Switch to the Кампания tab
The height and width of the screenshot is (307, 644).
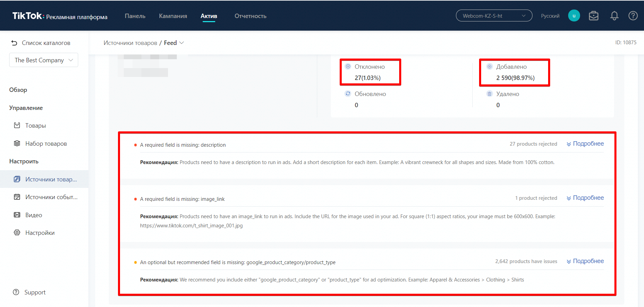point(173,16)
